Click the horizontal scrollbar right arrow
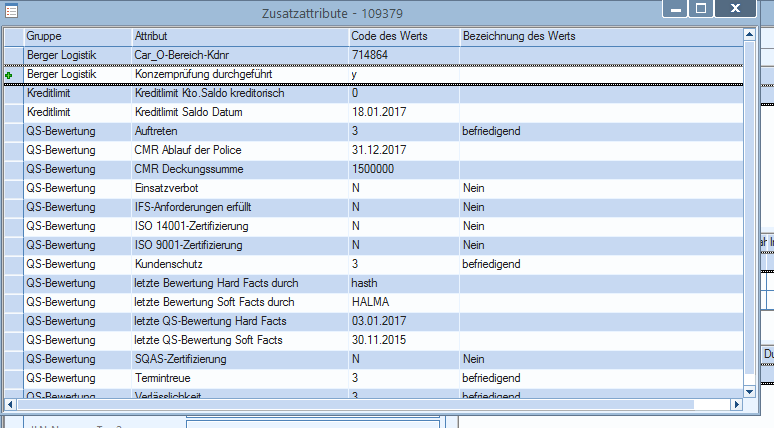The height and width of the screenshot is (428, 774). click(x=736, y=404)
